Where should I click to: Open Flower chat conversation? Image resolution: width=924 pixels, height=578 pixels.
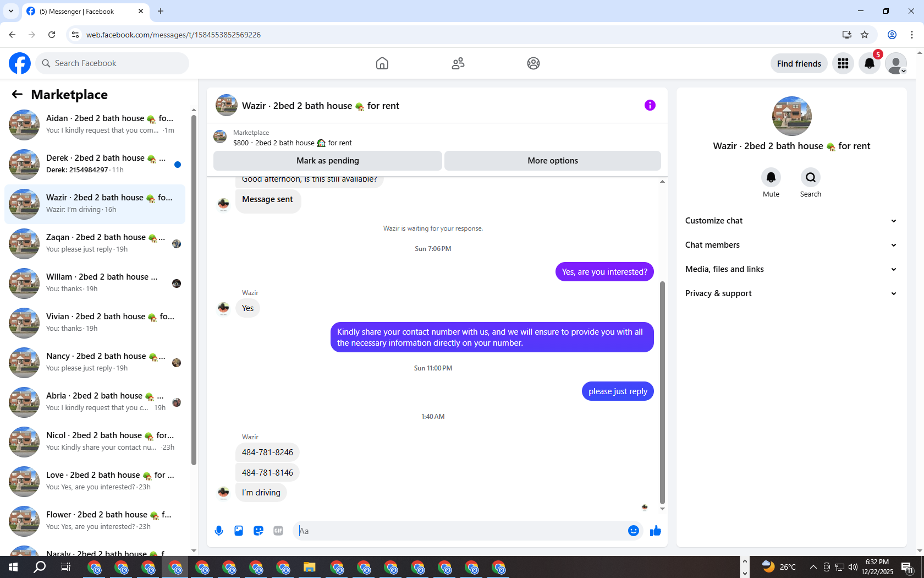95,521
